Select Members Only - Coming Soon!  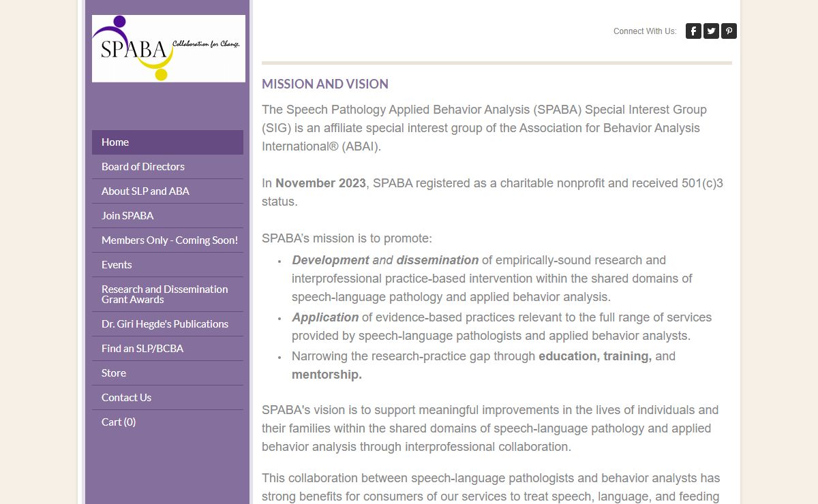(x=168, y=240)
